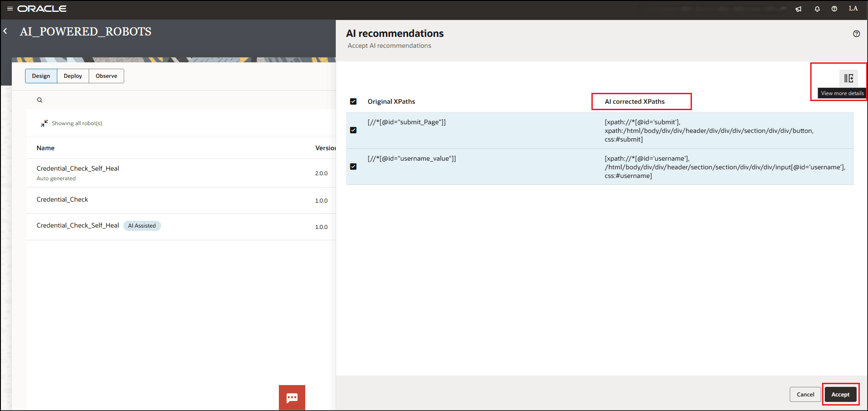Open the red chat assistant button
This screenshot has height=411, width=868.
292,397
